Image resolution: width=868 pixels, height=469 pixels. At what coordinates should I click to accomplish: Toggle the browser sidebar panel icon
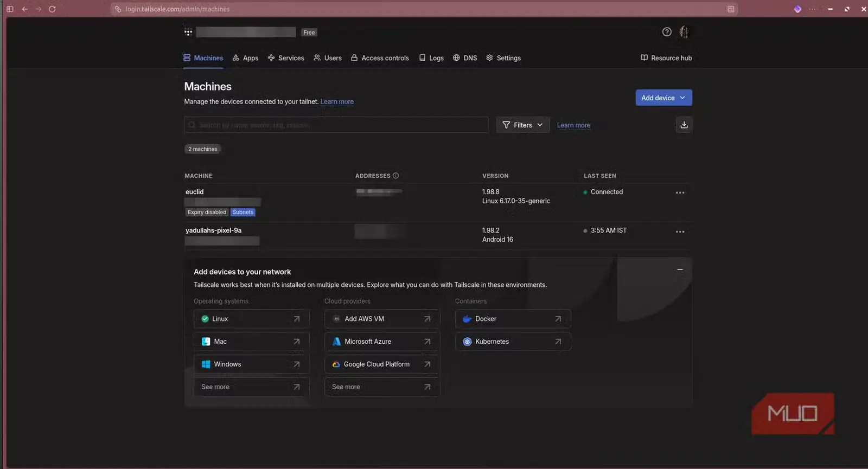(10, 9)
